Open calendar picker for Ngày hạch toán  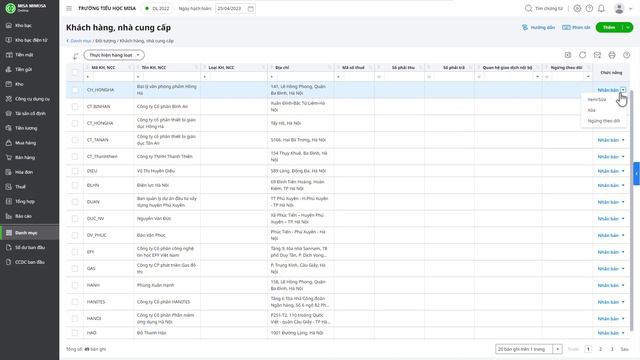[251, 9]
